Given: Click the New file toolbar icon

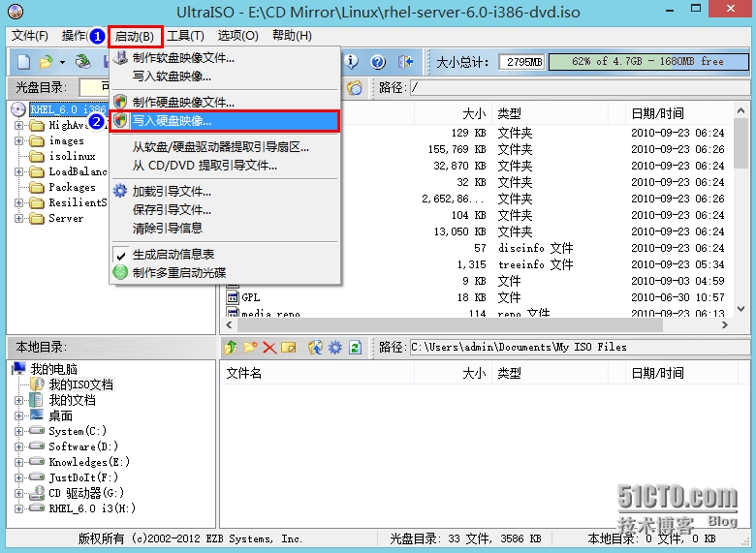Looking at the screenshot, I should (23, 62).
